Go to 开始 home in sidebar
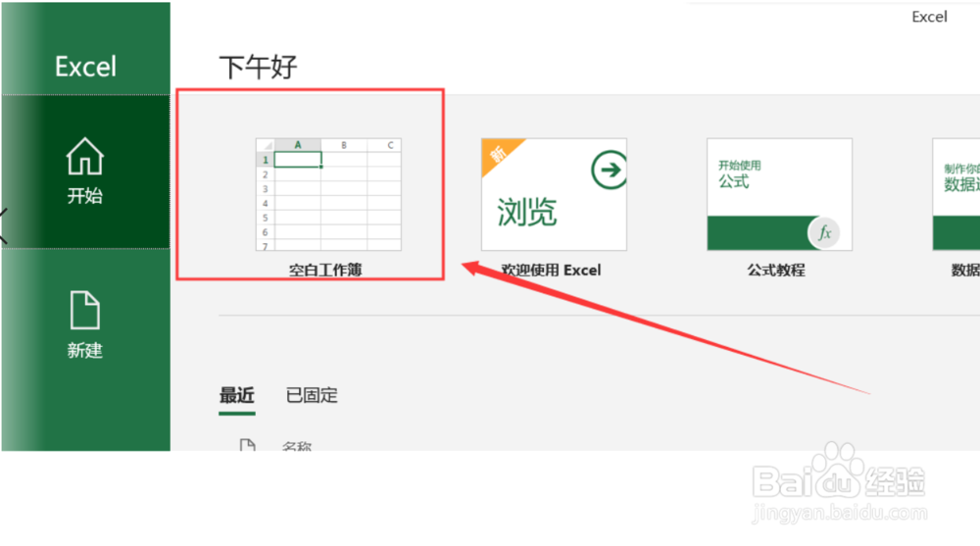Viewport: 980px width, 546px height. (x=85, y=171)
